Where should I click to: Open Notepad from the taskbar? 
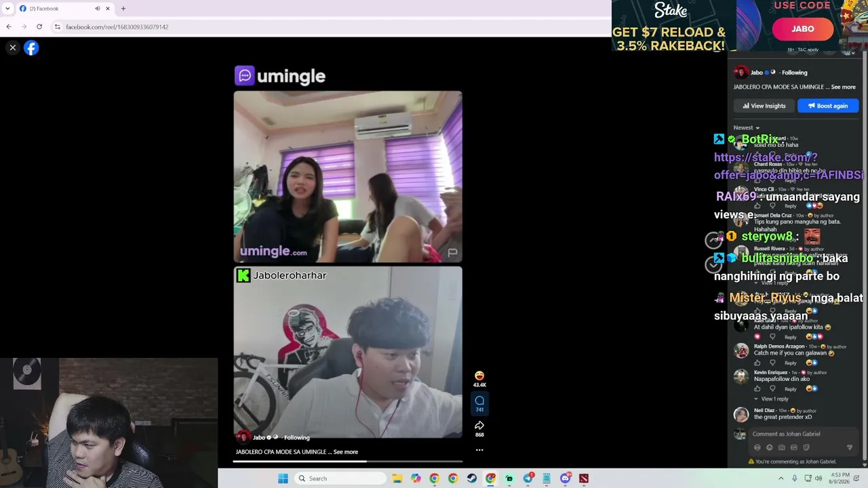tap(547, 479)
